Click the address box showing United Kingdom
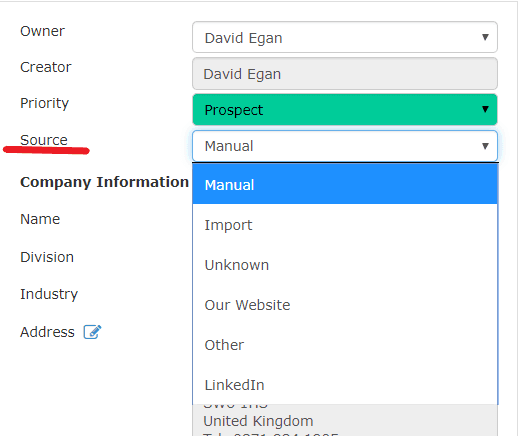The height and width of the screenshot is (436, 525). 345,420
